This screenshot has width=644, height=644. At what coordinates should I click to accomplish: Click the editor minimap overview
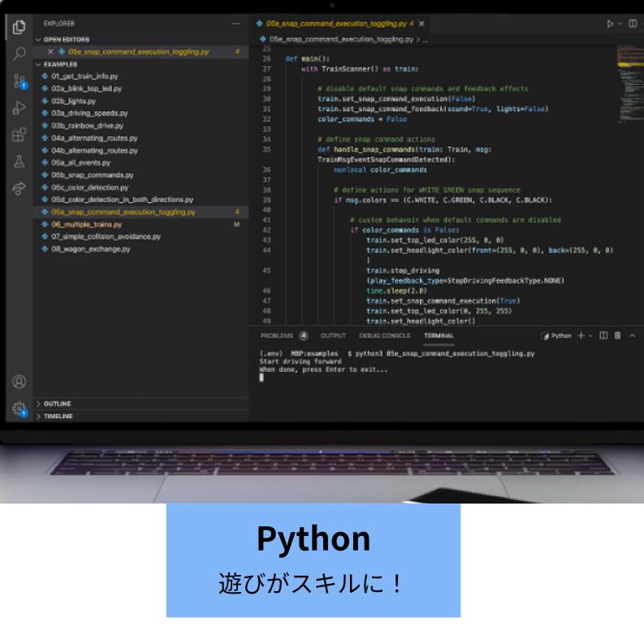[x=629, y=84]
